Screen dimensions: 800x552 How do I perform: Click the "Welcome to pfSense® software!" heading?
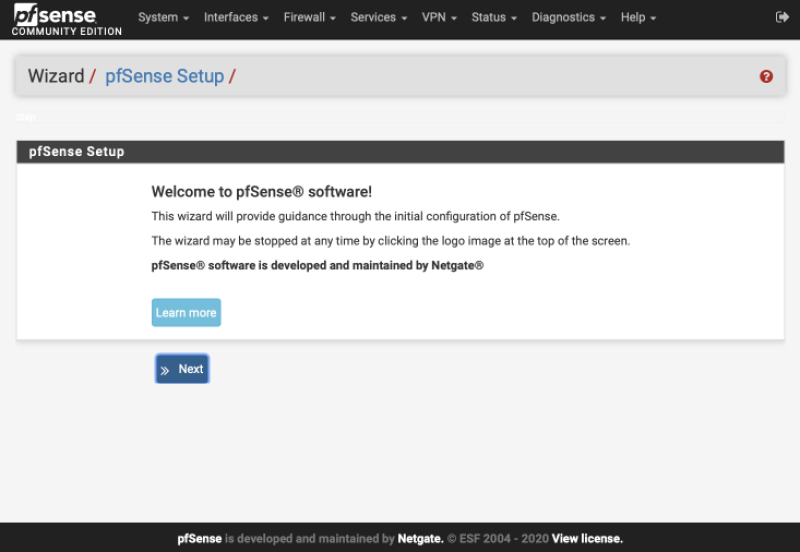click(x=262, y=192)
